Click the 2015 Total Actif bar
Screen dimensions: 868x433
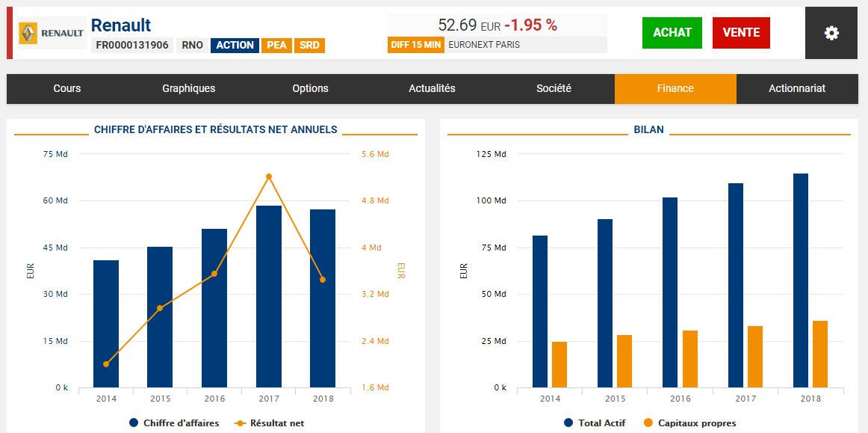pos(605,304)
